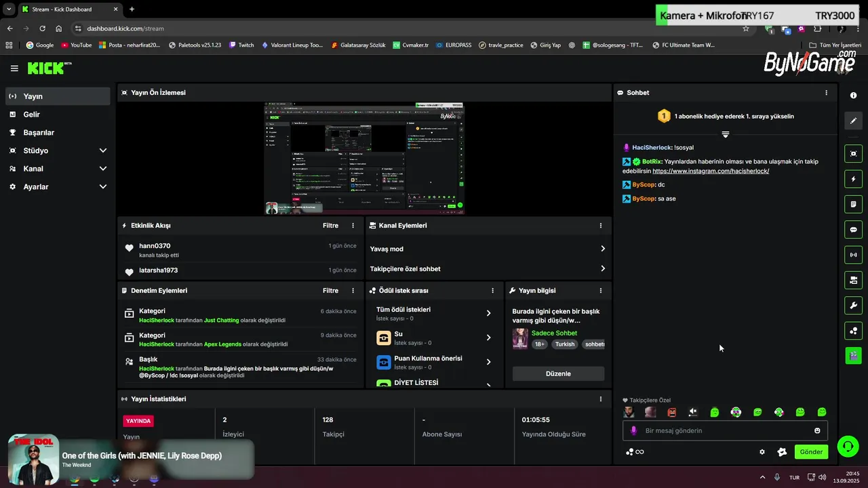Go to Başarılar in the sidebar
Viewport: 868px width, 488px height.
tap(58, 133)
